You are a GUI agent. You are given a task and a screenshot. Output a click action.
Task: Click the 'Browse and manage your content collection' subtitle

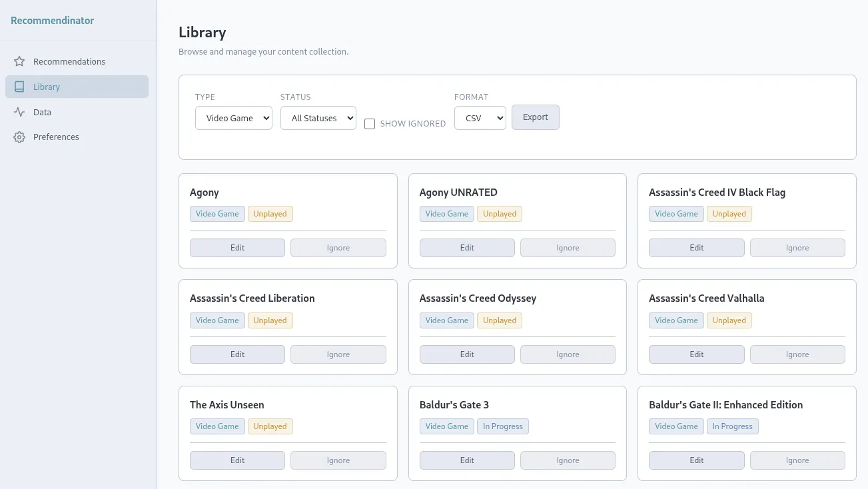pos(264,51)
